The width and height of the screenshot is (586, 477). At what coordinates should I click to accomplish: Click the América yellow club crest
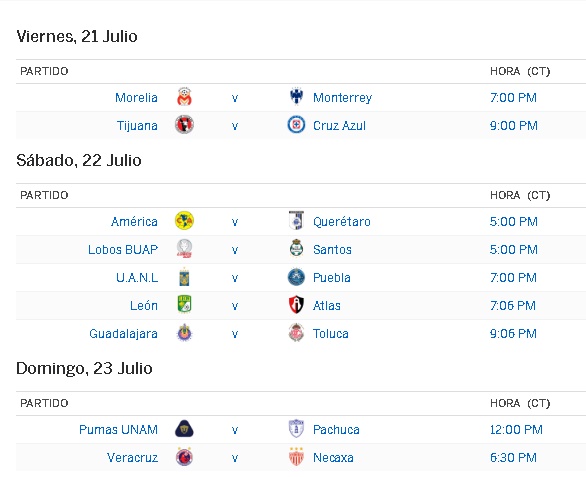(184, 221)
